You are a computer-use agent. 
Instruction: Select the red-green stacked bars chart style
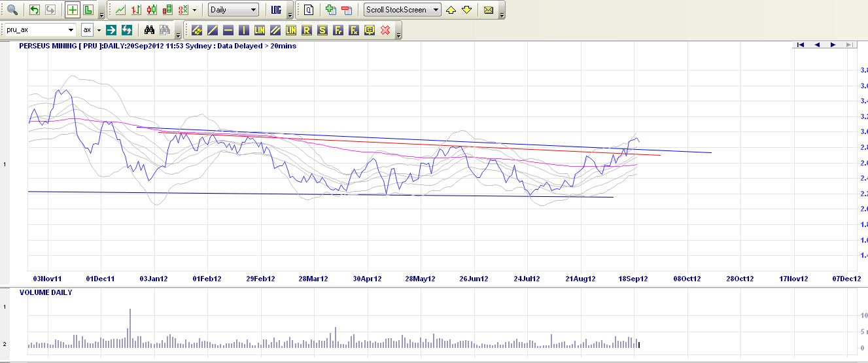pos(167,10)
